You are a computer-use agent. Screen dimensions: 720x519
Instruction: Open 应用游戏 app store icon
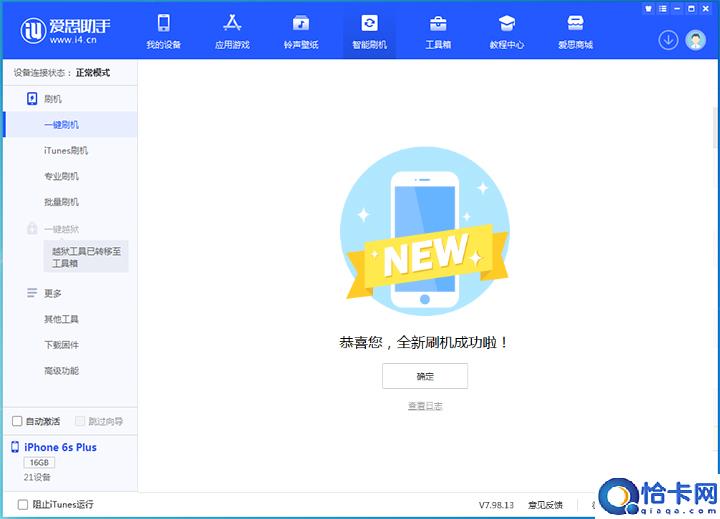tap(232, 23)
